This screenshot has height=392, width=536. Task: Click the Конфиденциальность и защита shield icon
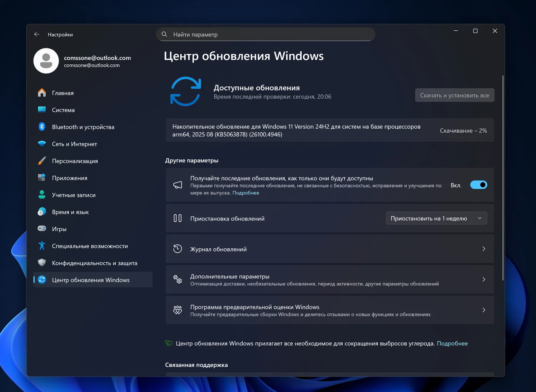pyautogui.click(x=42, y=263)
